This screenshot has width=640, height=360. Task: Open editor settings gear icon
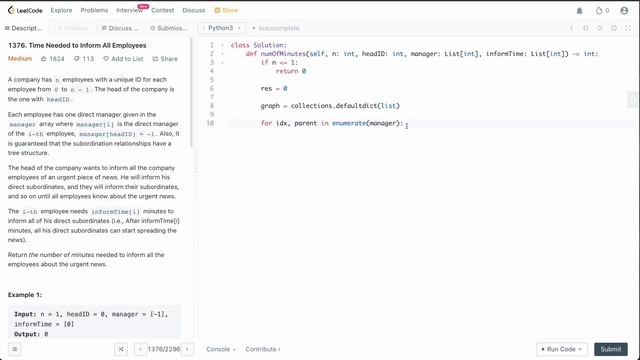[x=614, y=28]
